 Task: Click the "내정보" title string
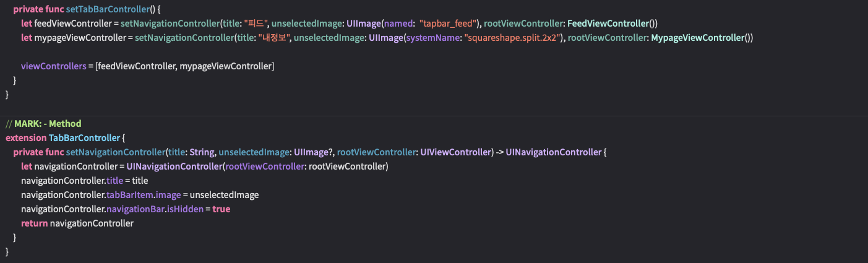point(275,38)
